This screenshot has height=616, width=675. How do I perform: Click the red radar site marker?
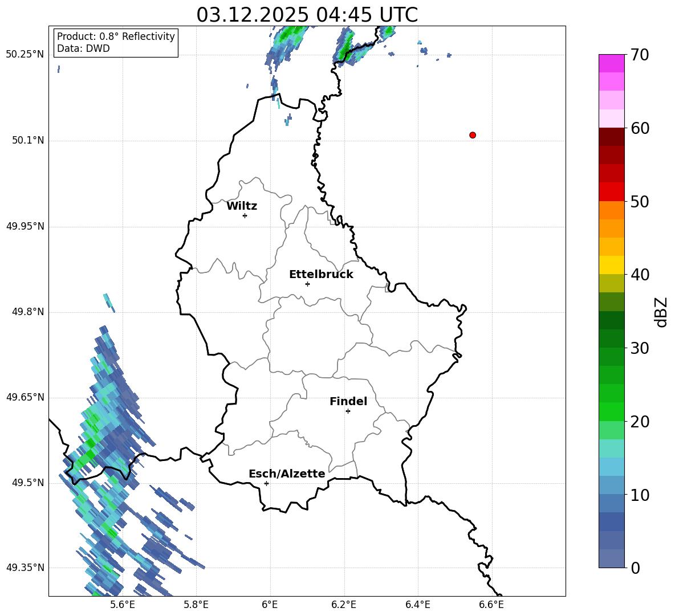tap(473, 135)
